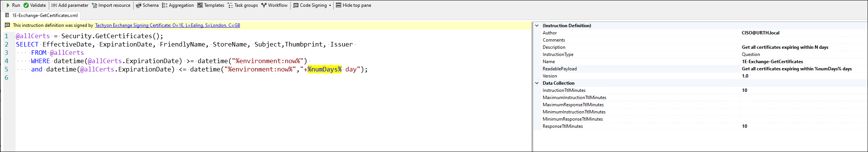This screenshot has width=868, height=152.
Task: Open the Task groups tool
Action: click(243, 5)
